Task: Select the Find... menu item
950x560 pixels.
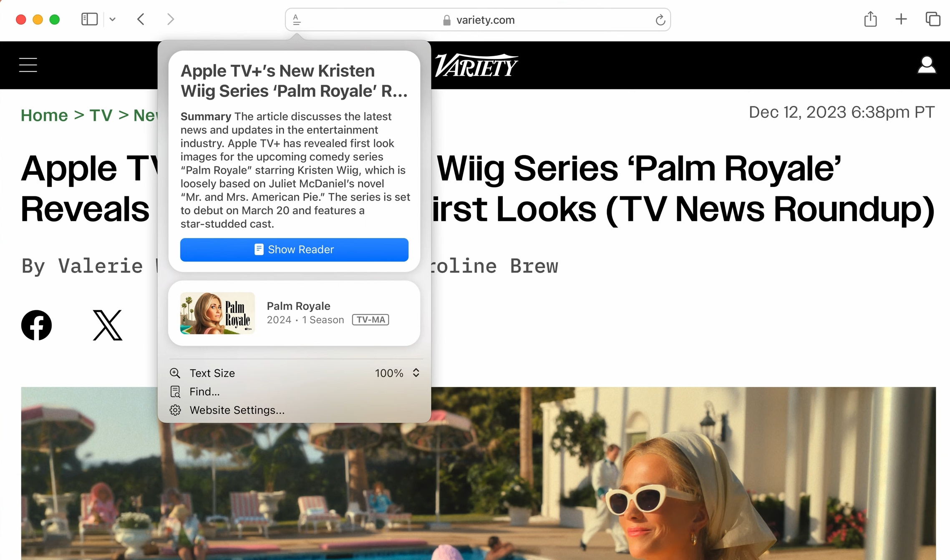Action: [x=204, y=392]
